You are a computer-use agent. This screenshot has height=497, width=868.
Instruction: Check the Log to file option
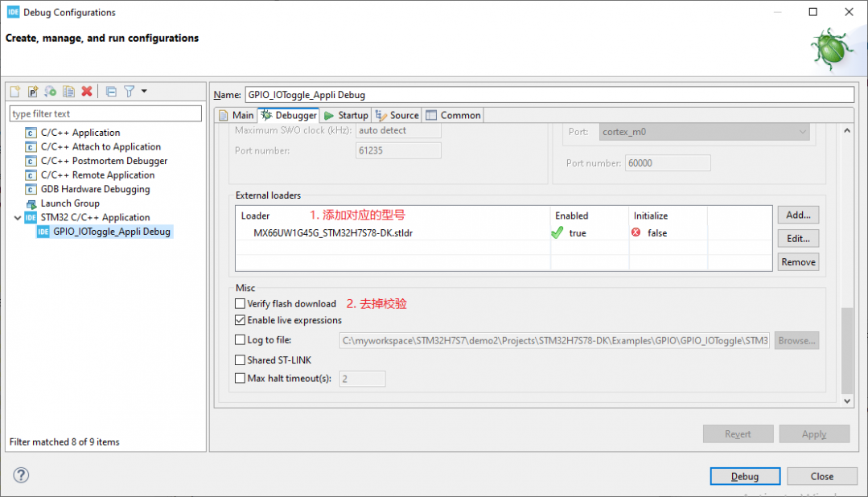240,340
